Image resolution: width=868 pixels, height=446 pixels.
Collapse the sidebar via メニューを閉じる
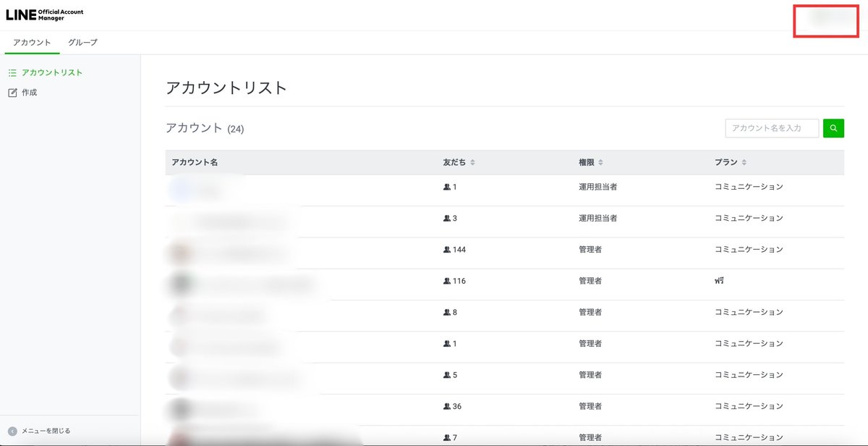click(46, 431)
